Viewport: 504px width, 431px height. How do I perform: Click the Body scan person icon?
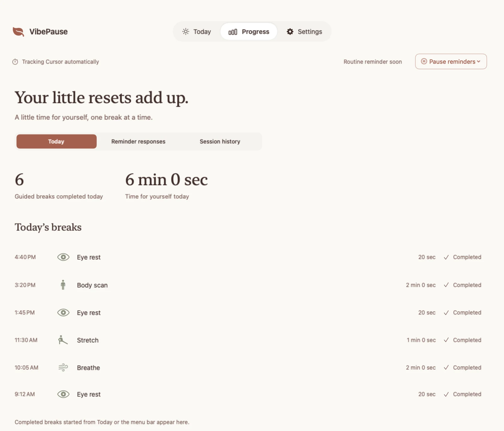(63, 285)
